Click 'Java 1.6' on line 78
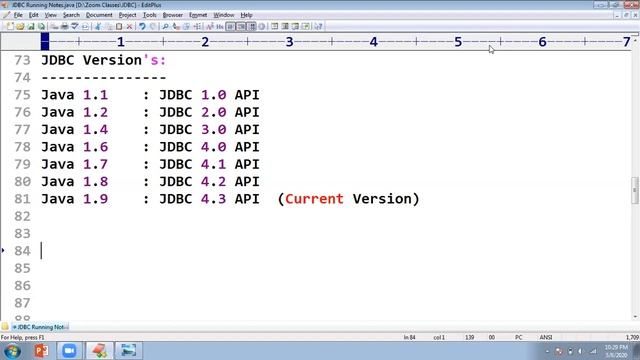The image size is (640, 360). [x=74, y=147]
